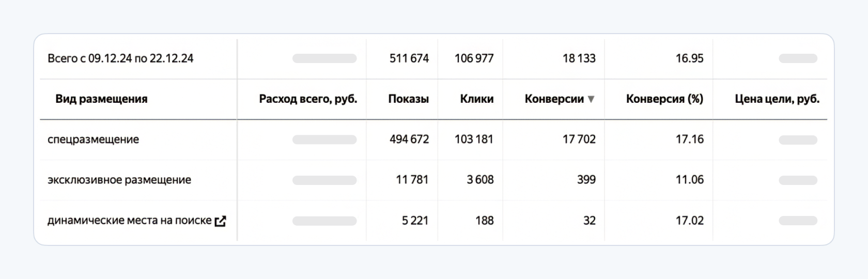Click the 494 672 impressions cell
This screenshot has width=868, height=279.
pos(409,139)
